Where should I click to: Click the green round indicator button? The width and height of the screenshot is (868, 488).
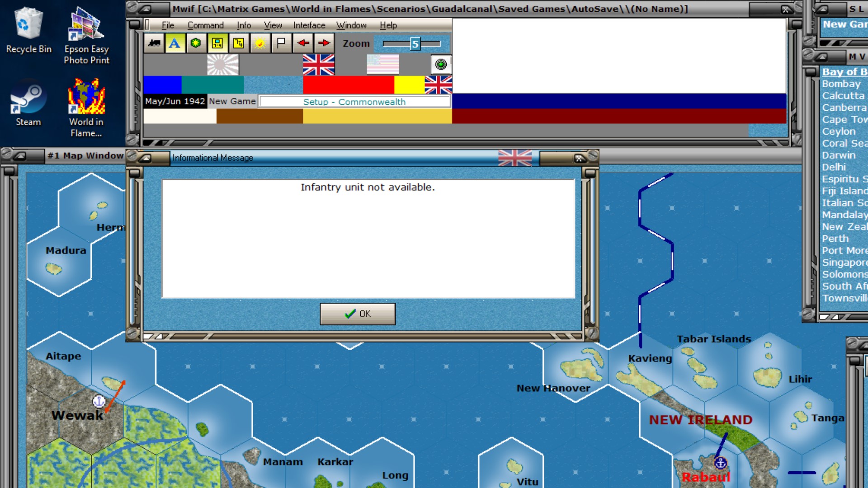click(x=441, y=65)
